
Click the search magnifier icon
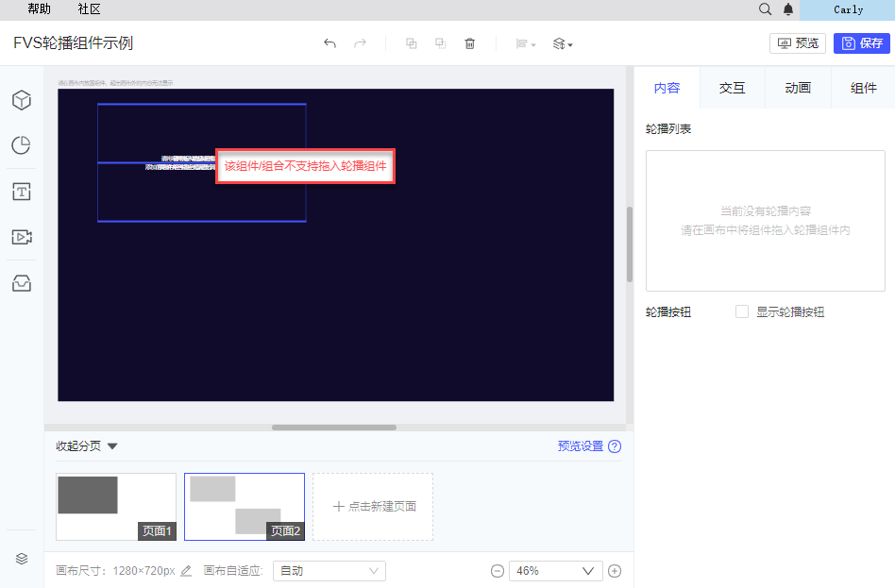coord(765,9)
